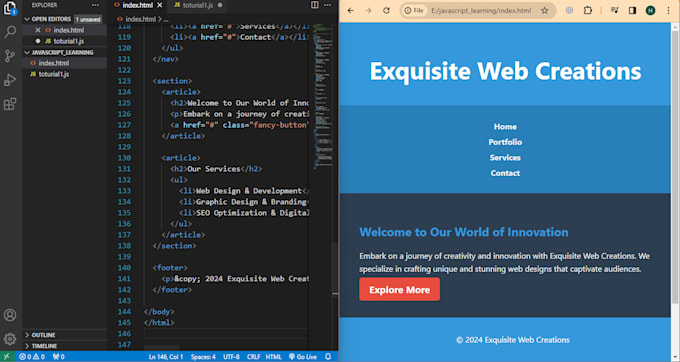680x362 pixels.
Task: Go back in browser
Action: (x=350, y=10)
